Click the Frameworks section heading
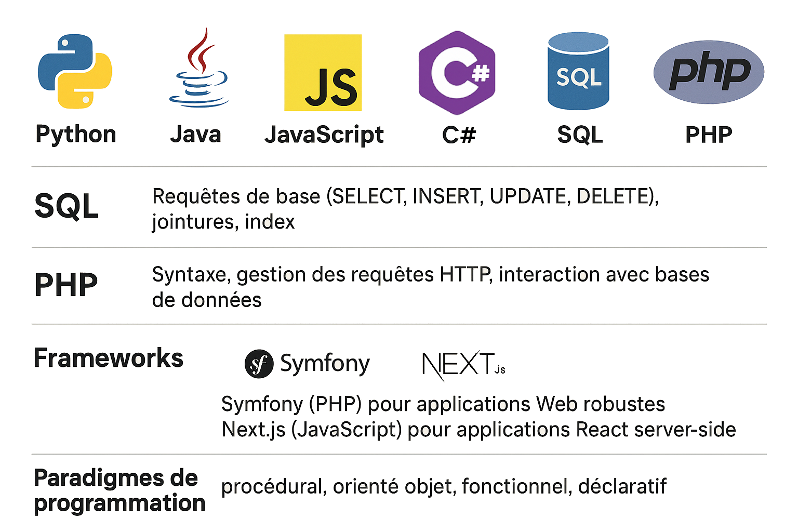The height and width of the screenshot is (532, 798). tap(109, 358)
